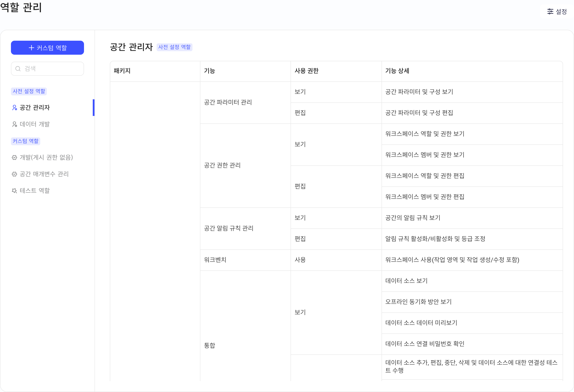Click the 사전 설정 역할 tag beside title
Screen dimensions: 574x392
[174, 47]
